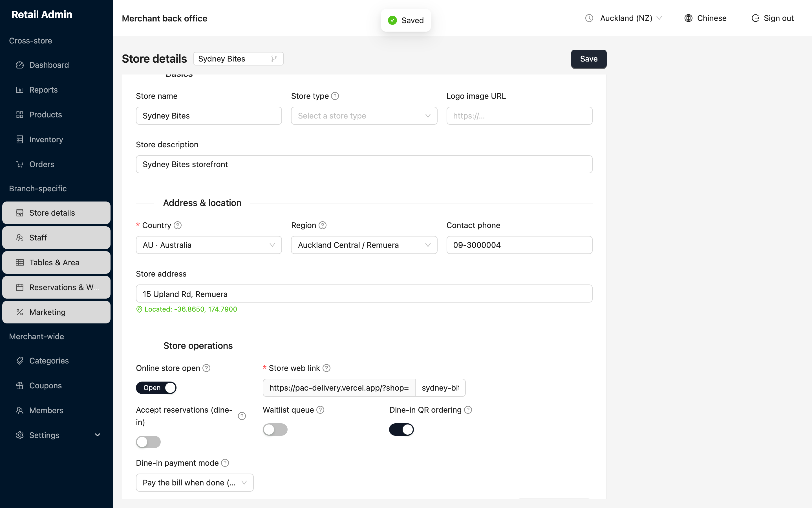Click the Dine-in QR ordering help icon
The width and height of the screenshot is (812, 508).
tap(468, 410)
